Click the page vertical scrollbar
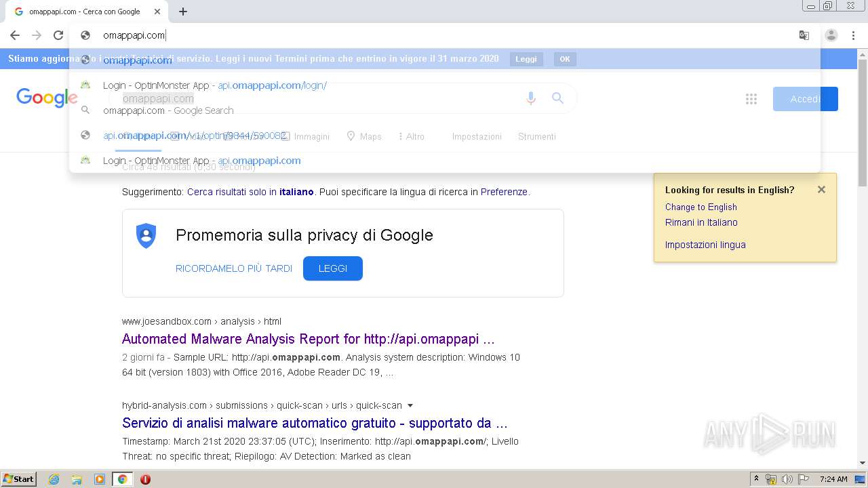This screenshot has width=868, height=488. pyautogui.click(x=863, y=122)
